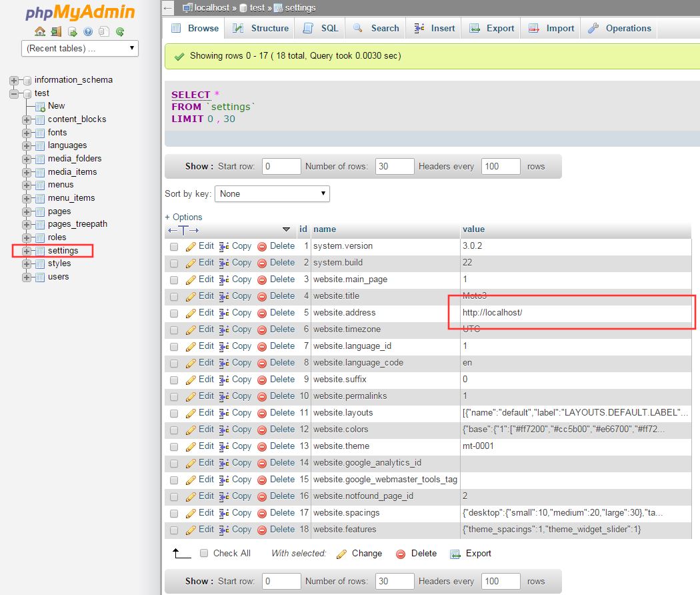Click the Home icon under phpMyAdmin logo
This screenshot has width=700, height=595.
click(x=40, y=31)
